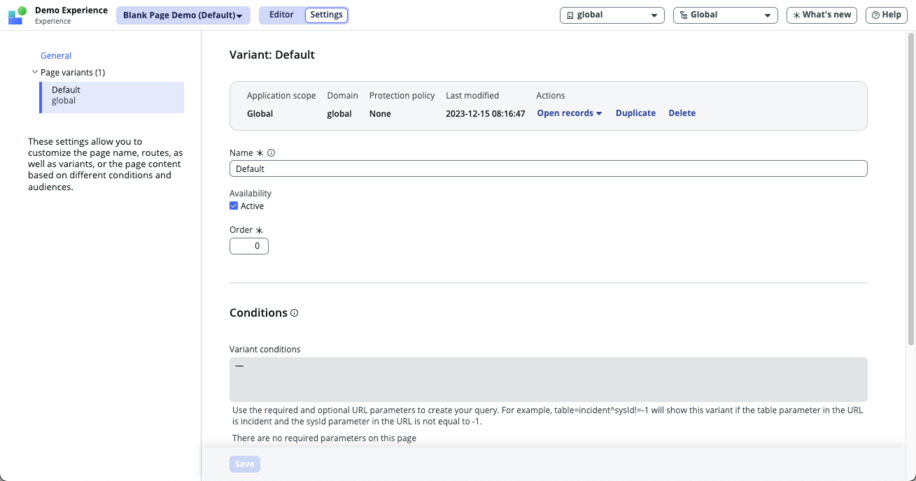Click the Duplicate action link
Viewport: 916px width, 481px height.
[636, 113]
